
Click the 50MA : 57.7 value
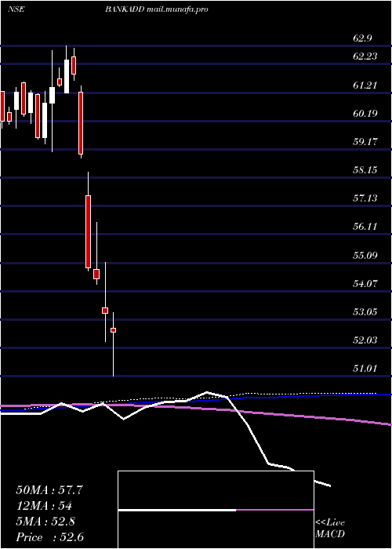pyautogui.click(x=49, y=490)
